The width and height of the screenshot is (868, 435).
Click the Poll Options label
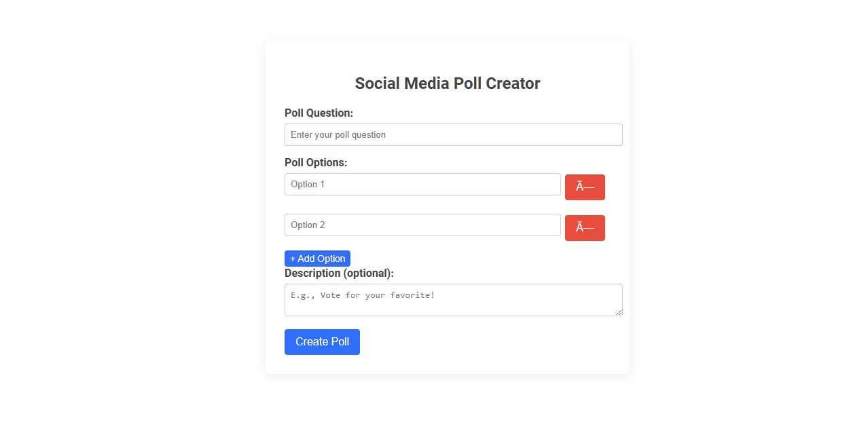[x=317, y=162]
